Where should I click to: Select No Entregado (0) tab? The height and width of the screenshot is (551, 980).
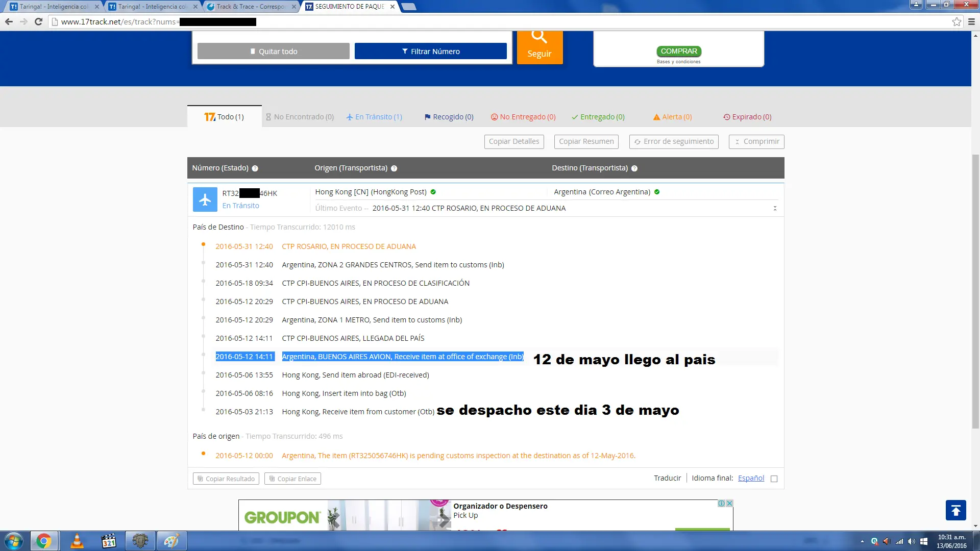[x=523, y=117]
